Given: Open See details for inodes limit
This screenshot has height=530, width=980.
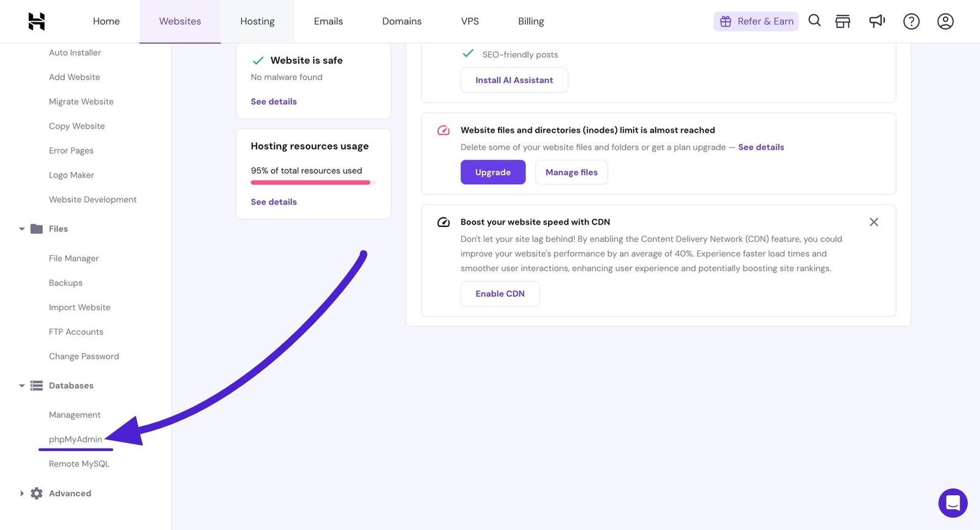Looking at the screenshot, I should point(761,147).
